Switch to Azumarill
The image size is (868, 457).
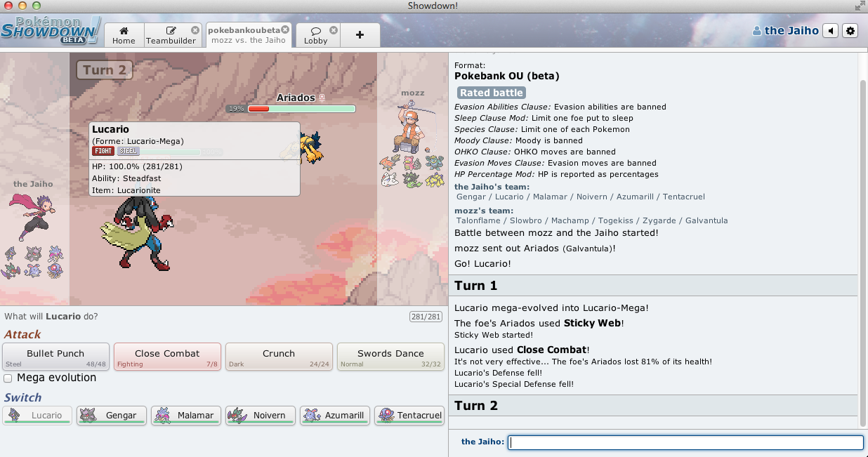point(335,416)
